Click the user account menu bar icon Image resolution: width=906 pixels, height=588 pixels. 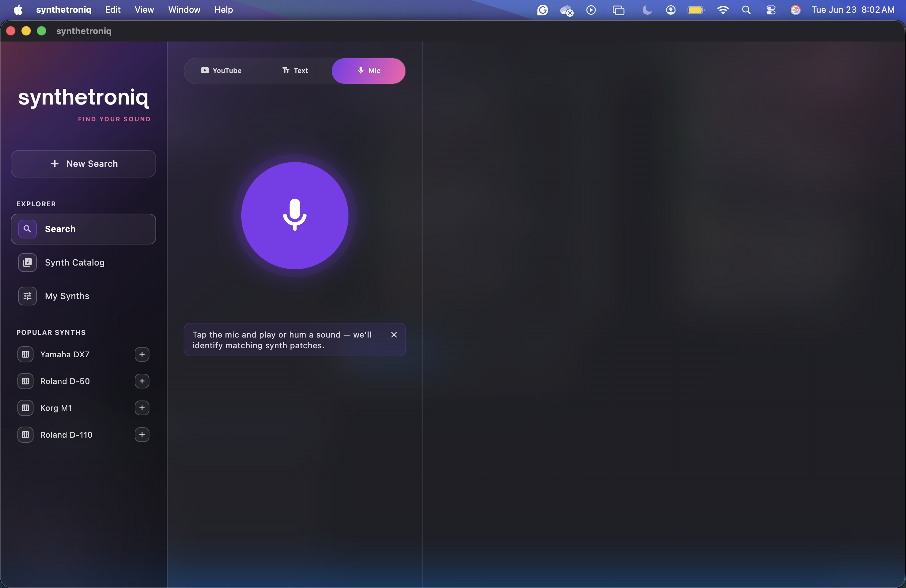[671, 10]
